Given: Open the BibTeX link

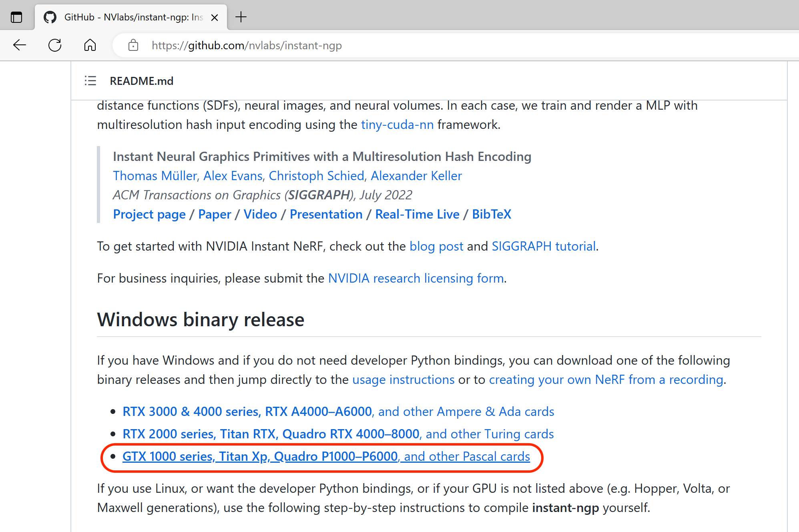Looking at the screenshot, I should pos(492,214).
